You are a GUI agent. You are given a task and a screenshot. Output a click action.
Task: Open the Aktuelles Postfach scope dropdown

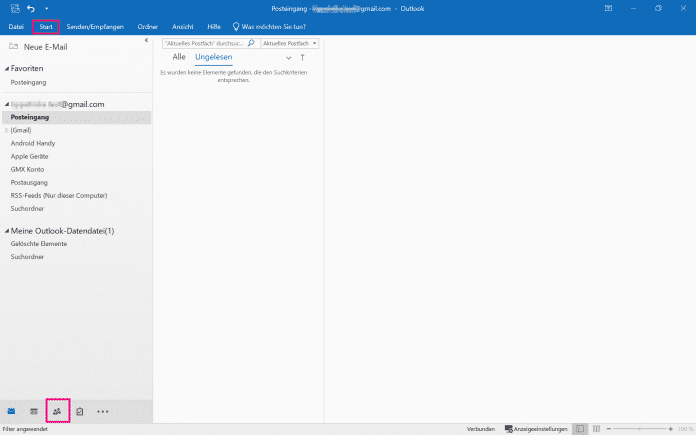pos(289,44)
